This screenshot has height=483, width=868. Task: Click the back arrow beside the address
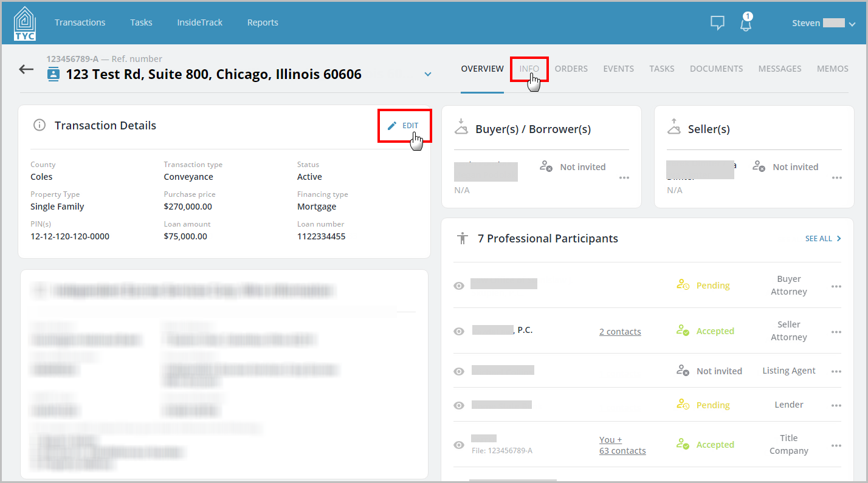[x=26, y=69]
